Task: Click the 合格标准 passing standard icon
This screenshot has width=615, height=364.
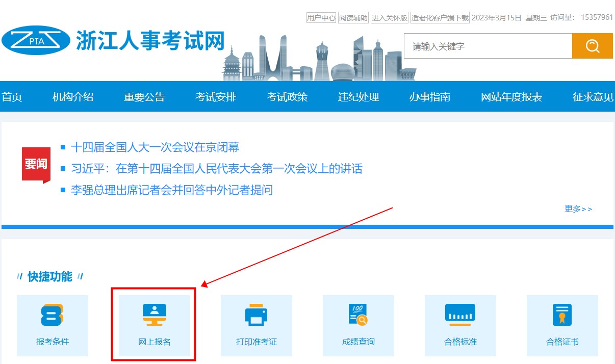Action: (x=460, y=324)
